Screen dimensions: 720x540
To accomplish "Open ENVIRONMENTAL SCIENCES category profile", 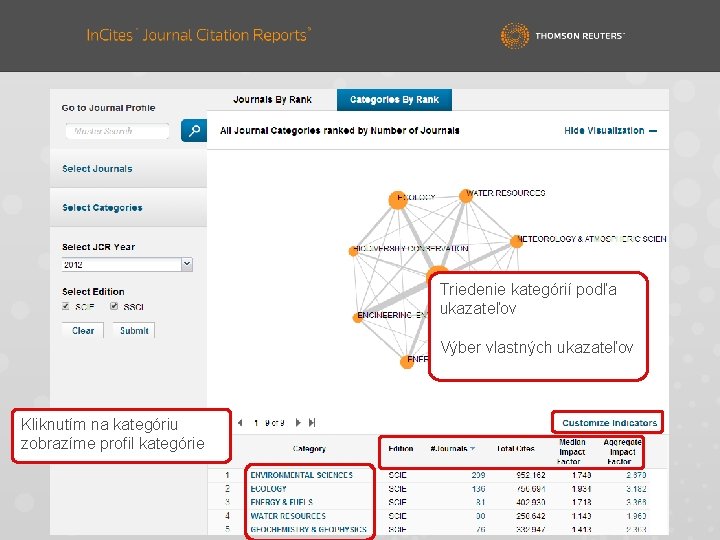I will (x=302, y=475).
